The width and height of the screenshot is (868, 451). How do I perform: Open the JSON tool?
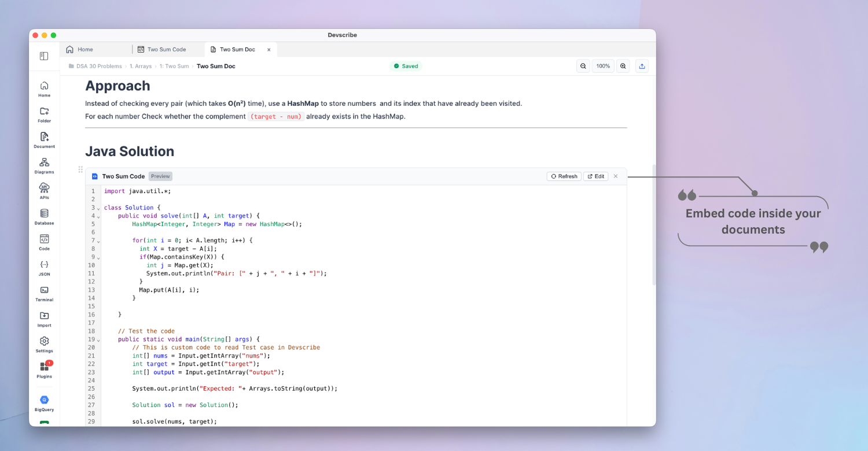click(44, 268)
